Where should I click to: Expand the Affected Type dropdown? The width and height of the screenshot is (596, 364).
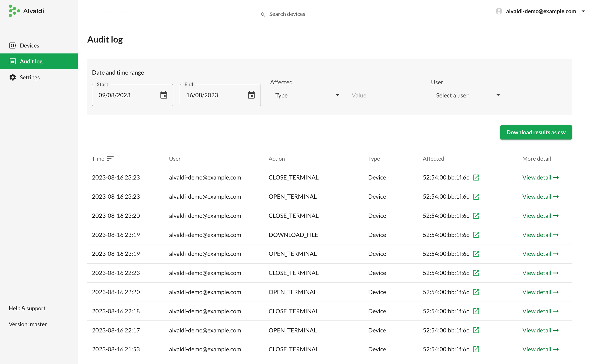point(306,95)
